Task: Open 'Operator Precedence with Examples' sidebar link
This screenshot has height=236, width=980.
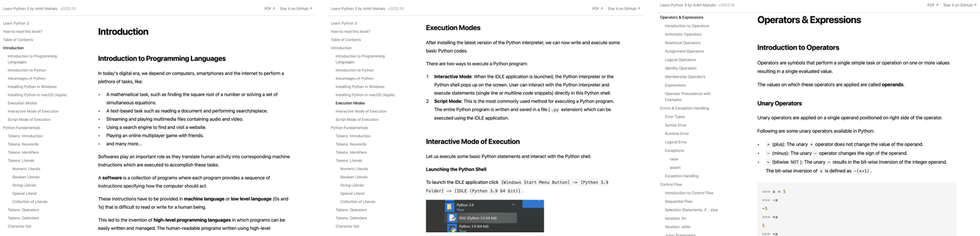Action: point(688,97)
